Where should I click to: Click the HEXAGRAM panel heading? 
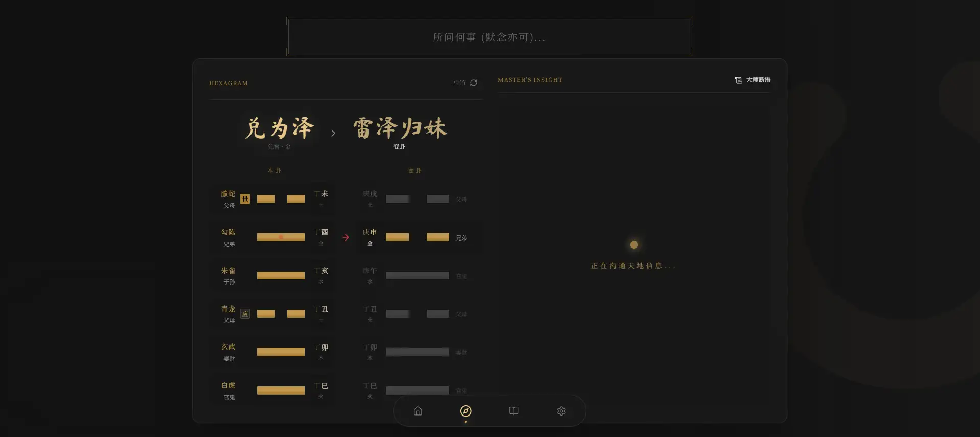click(x=229, y=83)
